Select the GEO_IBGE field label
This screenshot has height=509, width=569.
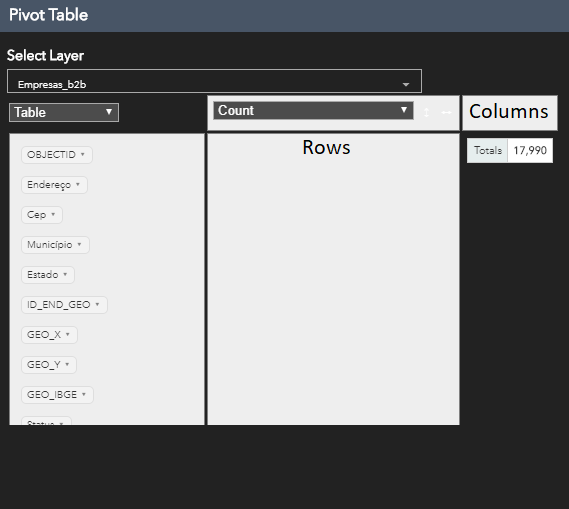coord(52,395)
